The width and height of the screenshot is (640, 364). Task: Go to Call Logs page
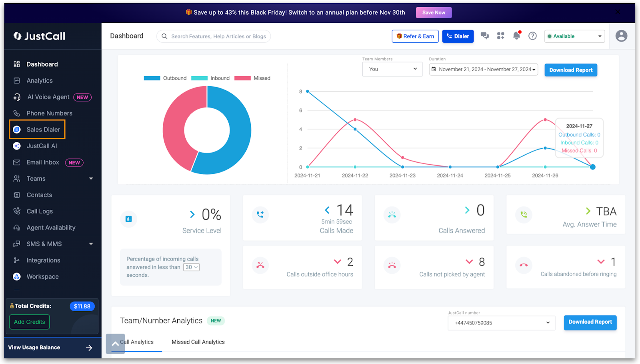[40, 211]
